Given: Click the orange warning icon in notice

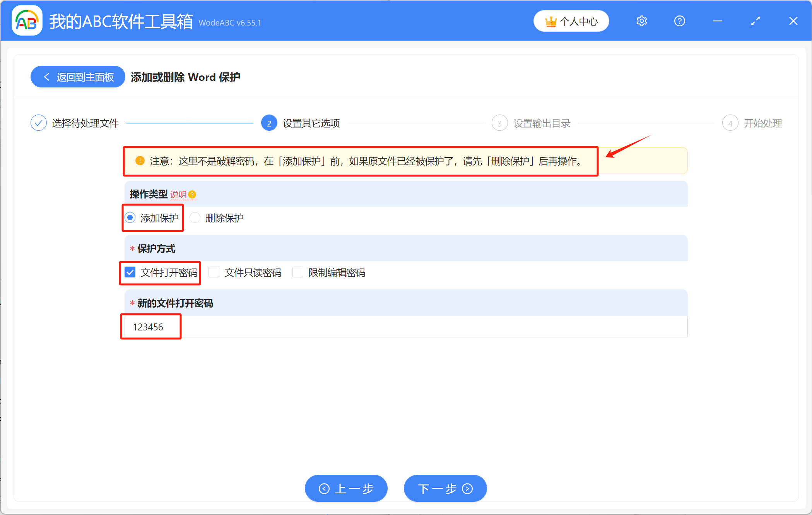Looking at the screenshot, I should [x=140, y=161].
